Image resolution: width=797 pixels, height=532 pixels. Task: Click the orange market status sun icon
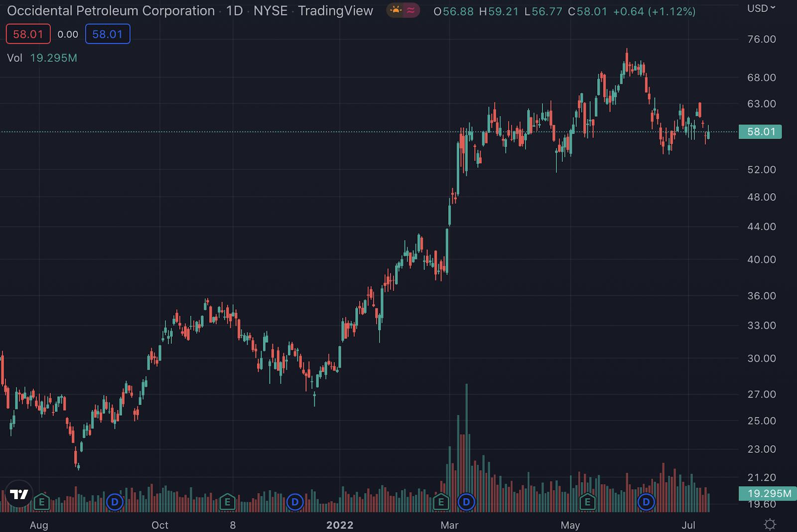click(x=396, y=10)
